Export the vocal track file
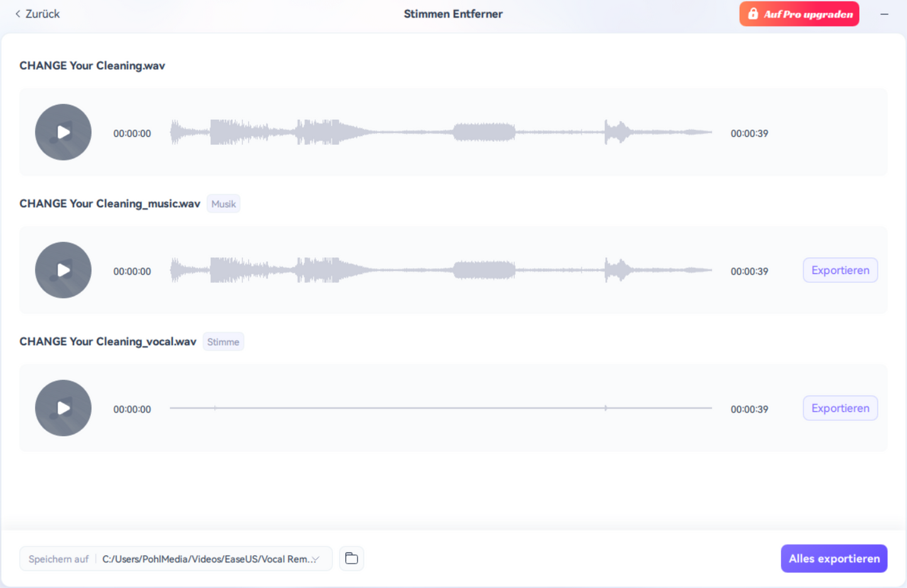This screenshot has width=907, height=588. click(x=840, y=409)
